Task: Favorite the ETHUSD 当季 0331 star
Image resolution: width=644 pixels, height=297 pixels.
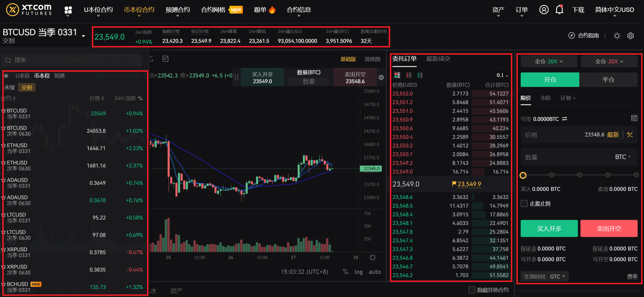Action: point(4,145)
